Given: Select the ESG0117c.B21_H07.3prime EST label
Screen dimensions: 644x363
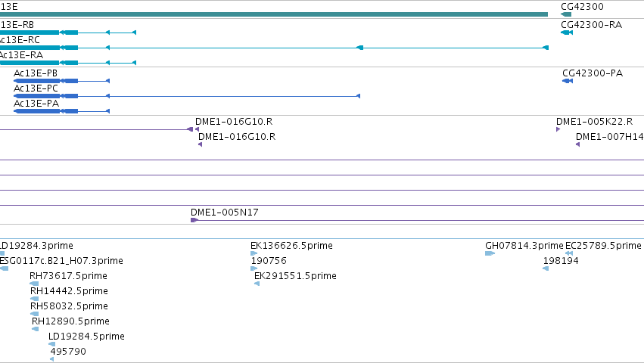Looking at the screenshot, I should 61,261.
